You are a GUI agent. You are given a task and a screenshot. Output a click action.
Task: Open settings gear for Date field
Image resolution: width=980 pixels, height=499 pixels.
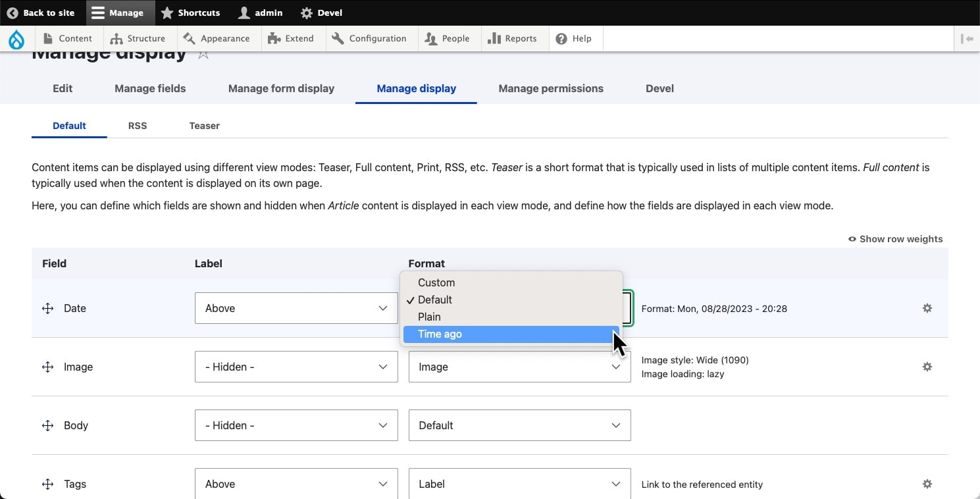(x=927, y=308)
